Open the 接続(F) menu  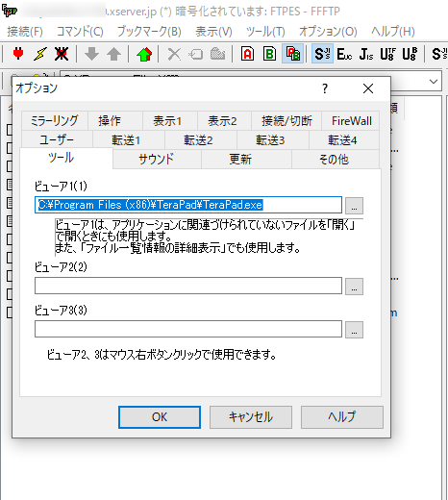pyautogui.click(x=25, y=32)
